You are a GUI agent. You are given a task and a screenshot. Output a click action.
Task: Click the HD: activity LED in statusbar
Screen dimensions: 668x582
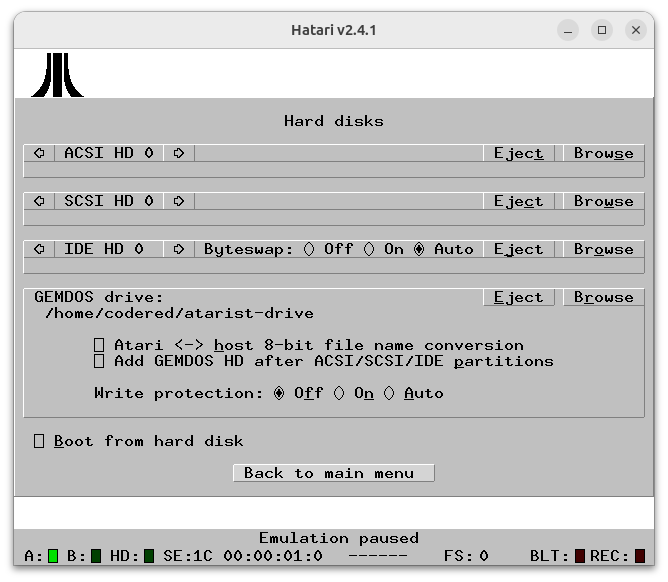(149, 556)
